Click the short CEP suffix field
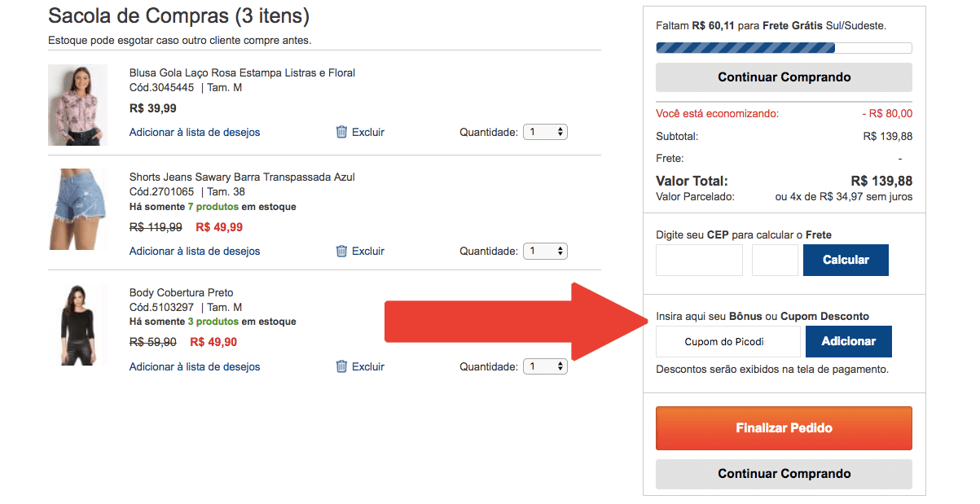980x504 pixels. click(x=775, y=261)
